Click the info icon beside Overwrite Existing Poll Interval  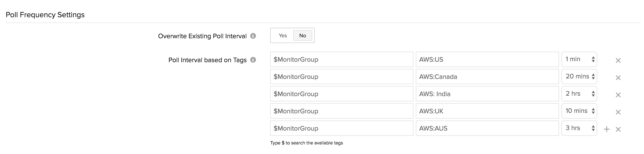[x=254, y=36]
